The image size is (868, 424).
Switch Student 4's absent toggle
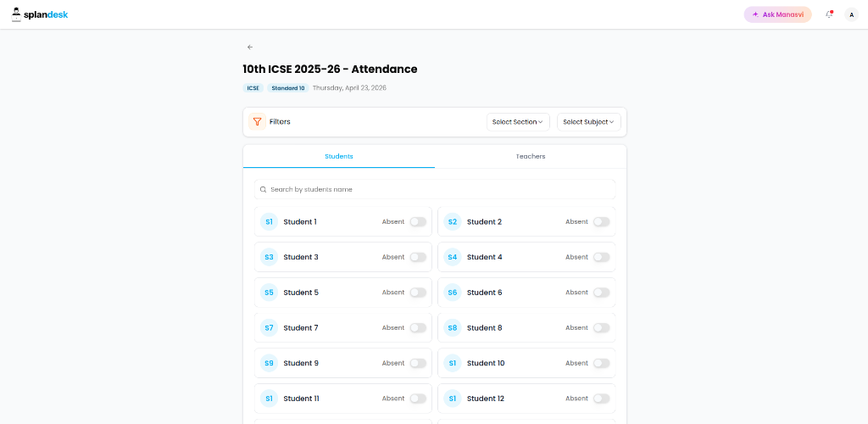601,258
